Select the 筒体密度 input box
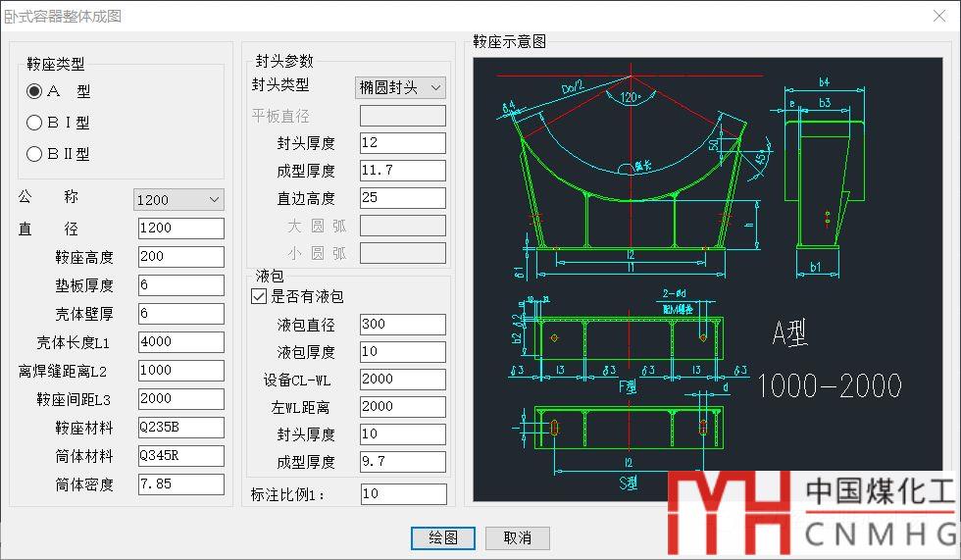 tap(180, 484)
